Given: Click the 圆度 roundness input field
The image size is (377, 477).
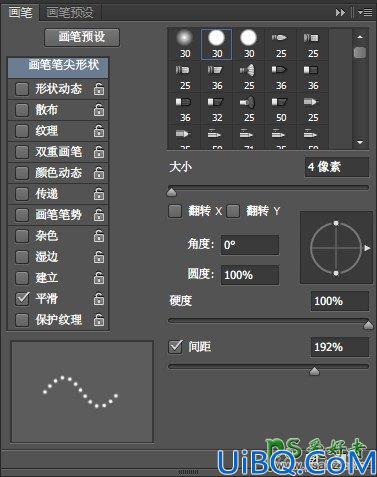Looking at the screenshot, I should tap(250, 275).
